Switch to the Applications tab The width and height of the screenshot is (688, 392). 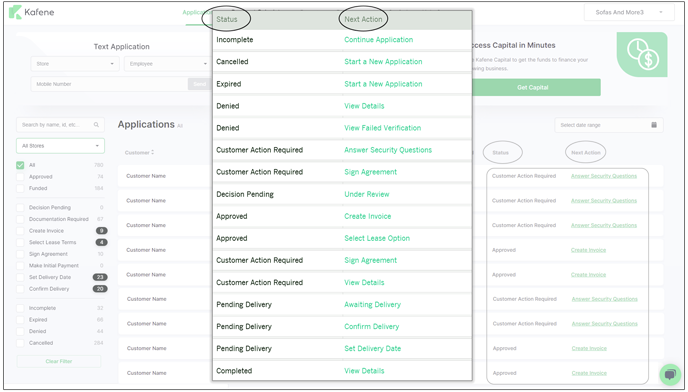coord(197,12)
